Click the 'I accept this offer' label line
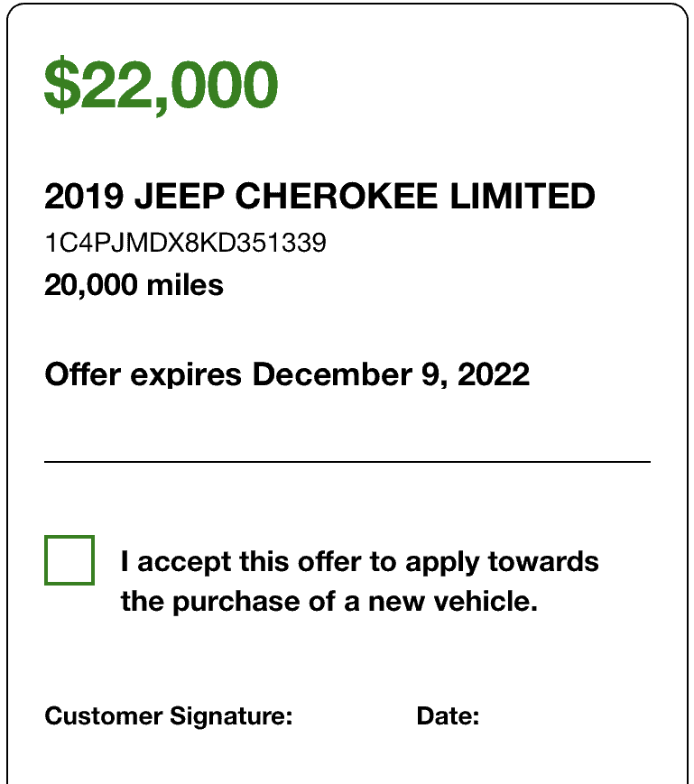Viewport: 694px width, 784px height. click(x=359, y=562)
